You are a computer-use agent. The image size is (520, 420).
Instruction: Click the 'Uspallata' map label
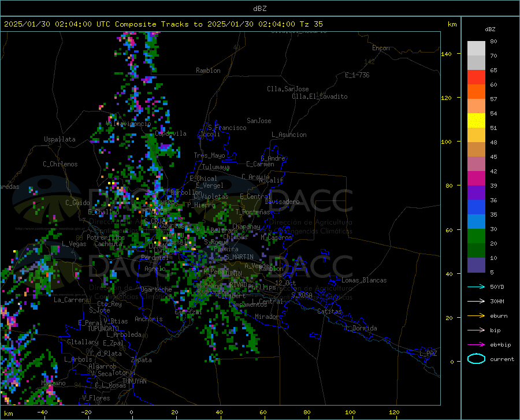(60, 139)
